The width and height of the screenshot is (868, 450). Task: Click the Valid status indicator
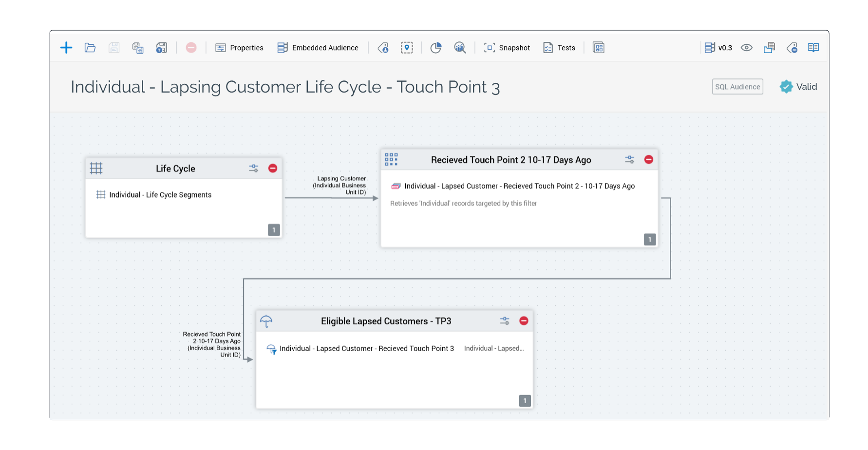pyautogui.click(x=798, y=87)
